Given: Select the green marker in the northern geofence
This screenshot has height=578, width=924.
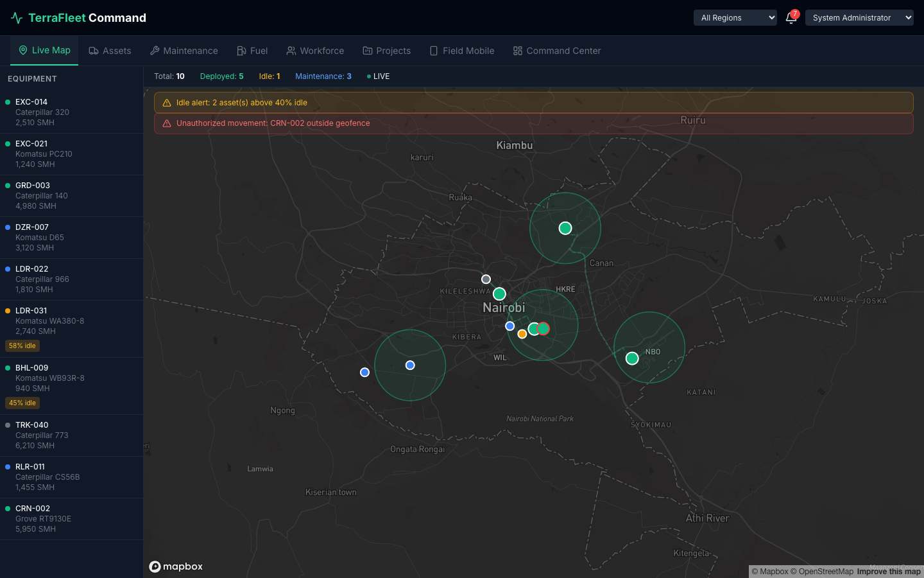Looking at the screenshot, I should pyautogui.click(x=565, y=228).
